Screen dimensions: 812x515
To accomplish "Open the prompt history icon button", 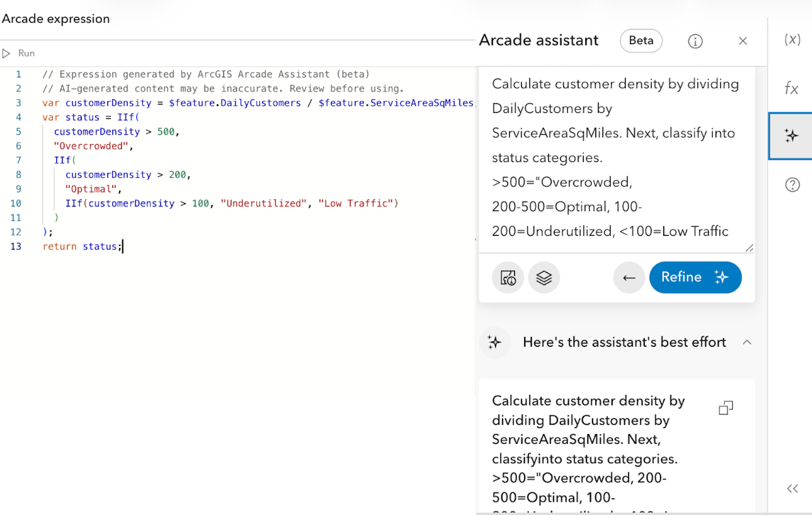I will click(x=508, y=278).
